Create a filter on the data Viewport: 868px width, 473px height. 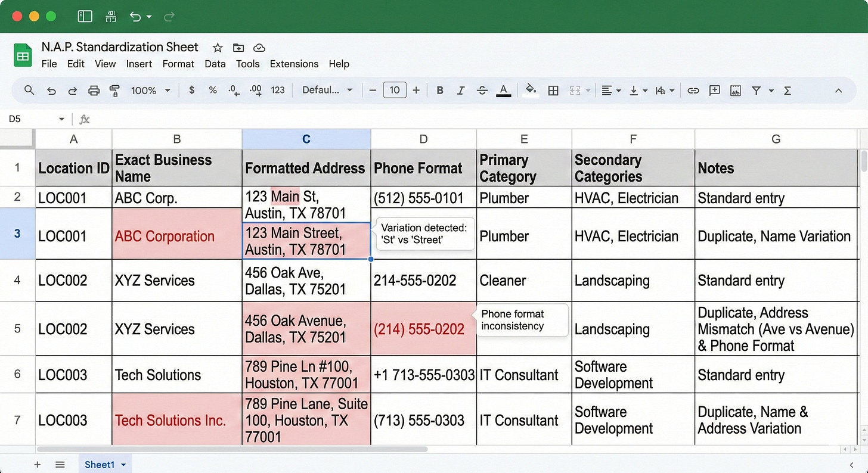756,90
